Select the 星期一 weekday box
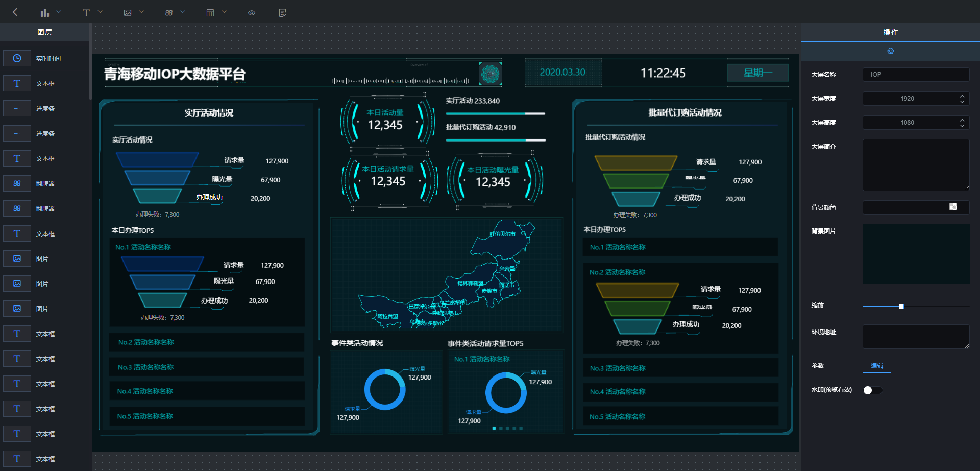 (x=758, y=73)
